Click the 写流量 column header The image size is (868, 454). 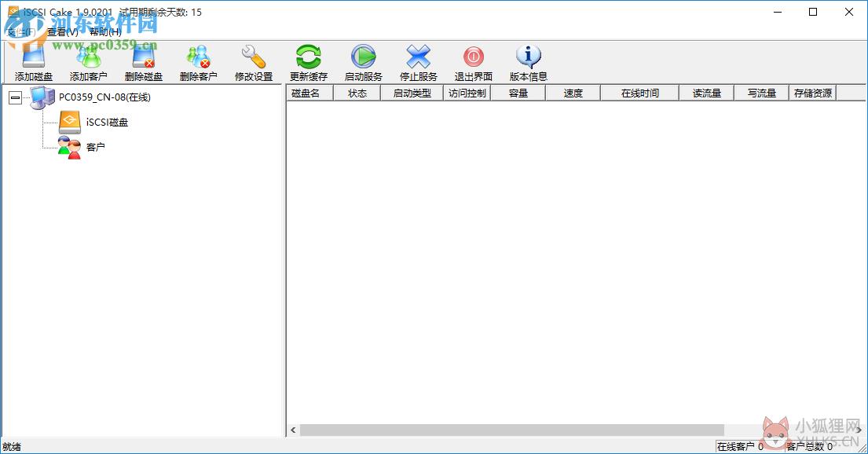[x=761, y=93]
